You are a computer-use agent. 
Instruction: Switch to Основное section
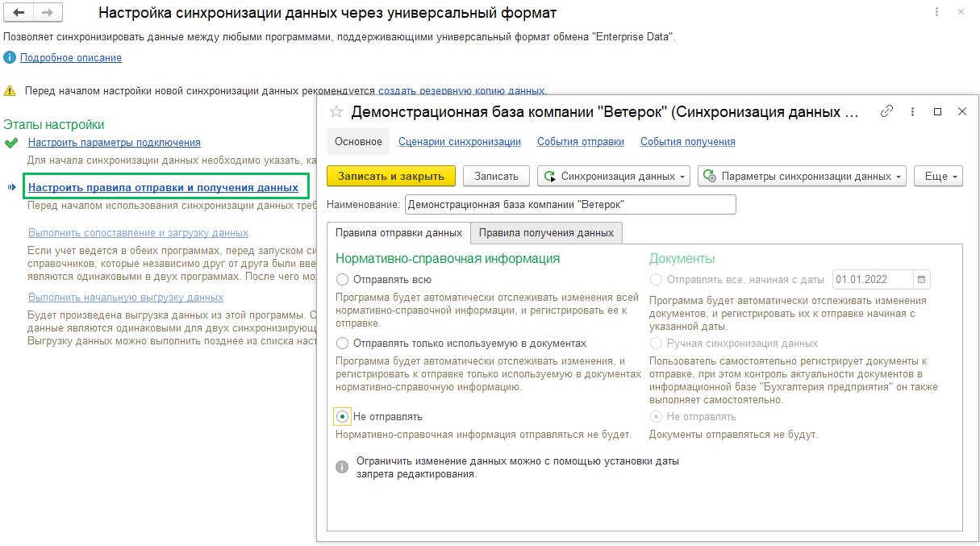(x=358, y=141)
